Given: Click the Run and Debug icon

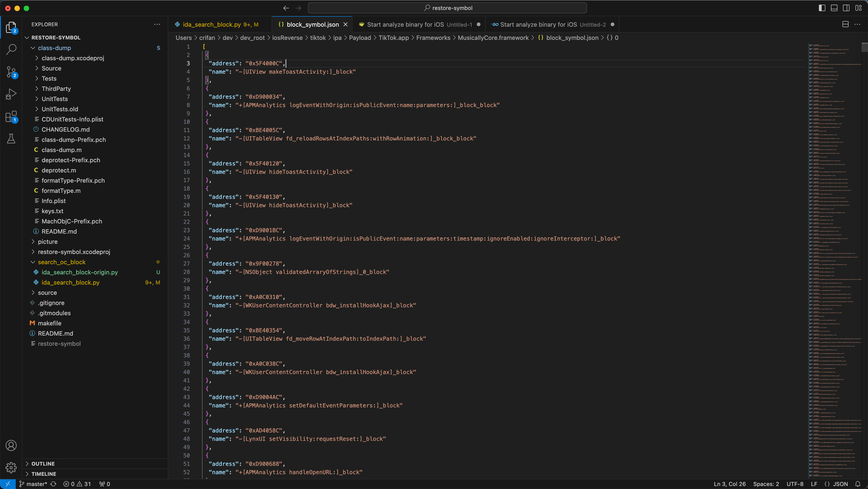Looking at the screenshot, I should tap(11, 95).
